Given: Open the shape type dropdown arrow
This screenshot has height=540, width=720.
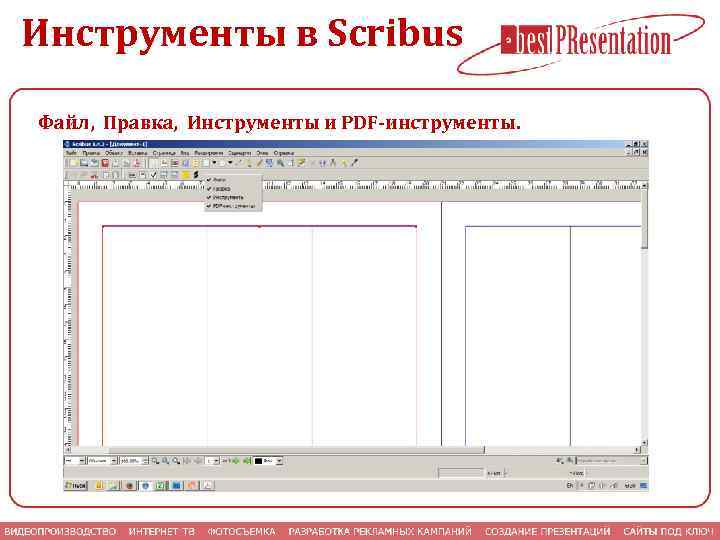Looking at the screenshot, I should point(214,163).
